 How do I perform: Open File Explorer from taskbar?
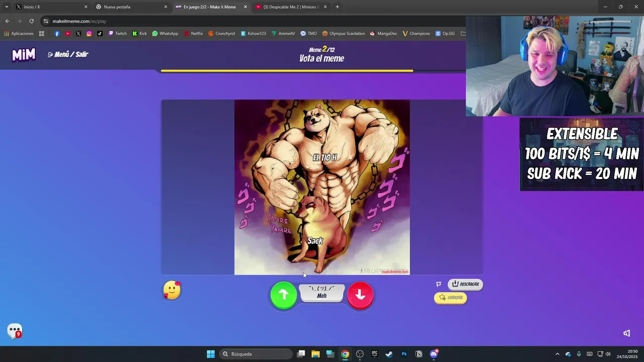[x=315, y=354]
